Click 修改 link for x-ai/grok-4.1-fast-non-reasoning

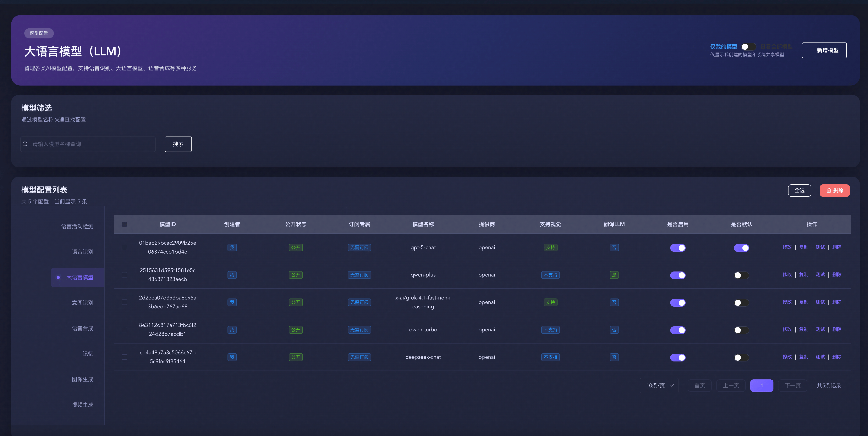point(787,302)
